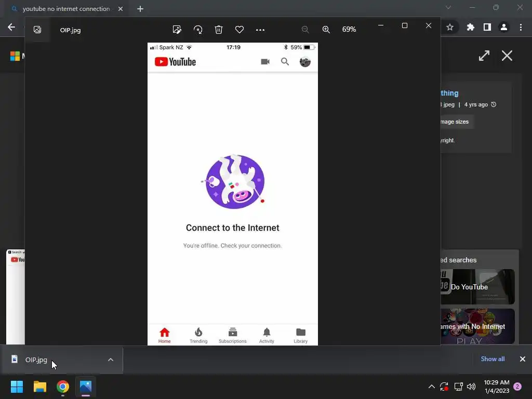Click the YouTube logo in the photo
This screenshot has height=399, width=532.
pos(175,62)
